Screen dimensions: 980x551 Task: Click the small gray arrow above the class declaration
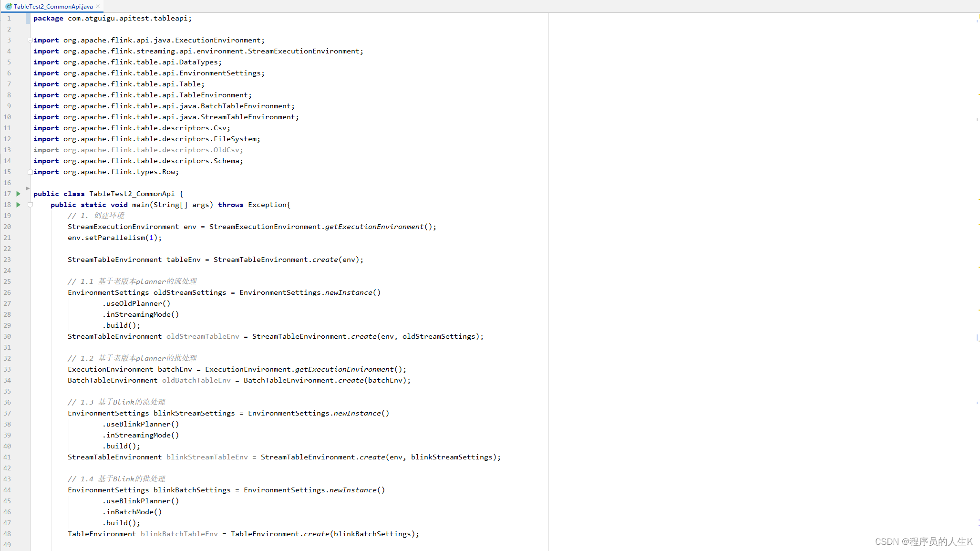[x=28, y=188]
